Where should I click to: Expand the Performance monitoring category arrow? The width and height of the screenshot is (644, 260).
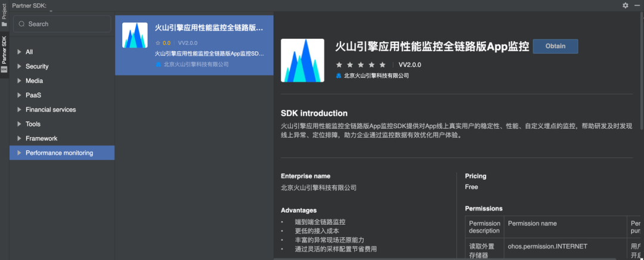[x=19, y=153]
